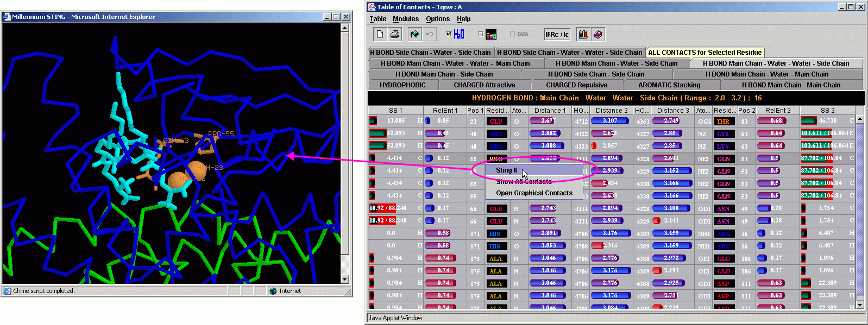
Task: Click the printer icon in the toolbar
Action: (395, 34)
